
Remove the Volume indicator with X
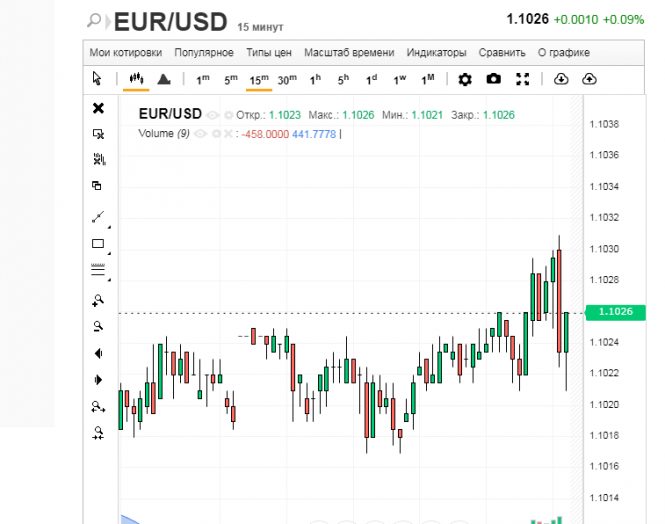pyautogui.click(x=228, y=134)
